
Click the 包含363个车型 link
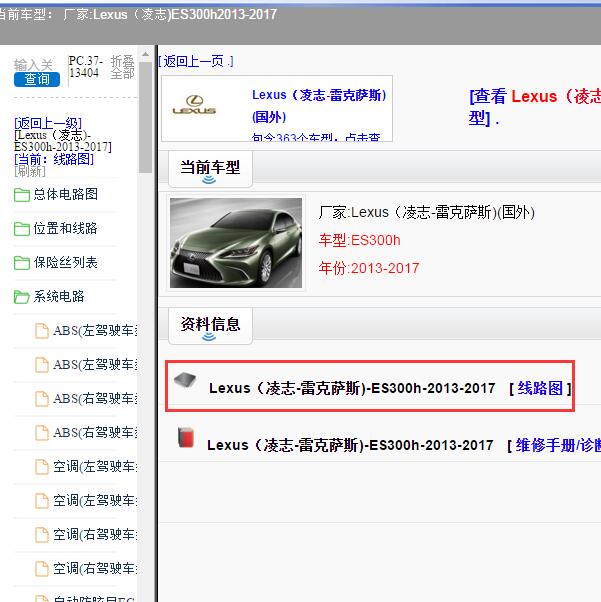(x=316, y=136)
